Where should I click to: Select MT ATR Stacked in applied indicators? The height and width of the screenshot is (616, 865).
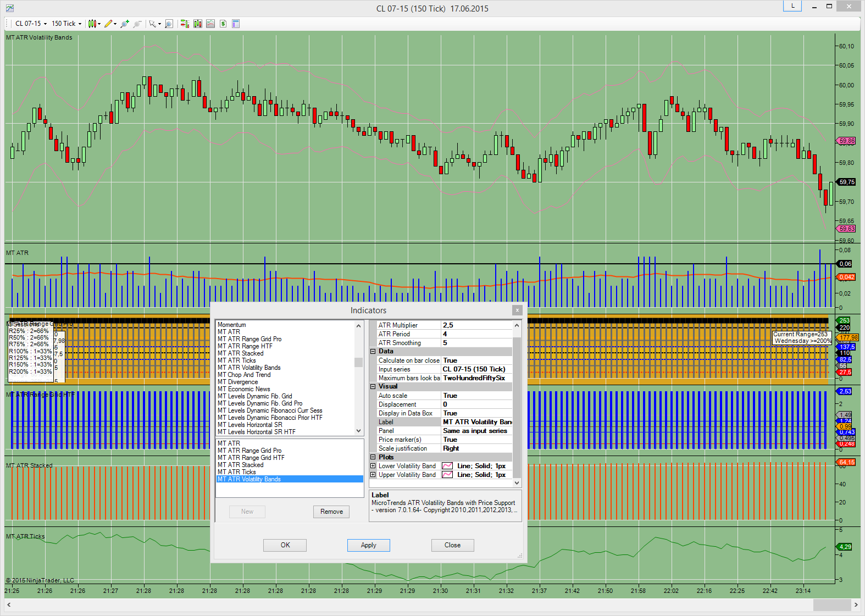240,465
